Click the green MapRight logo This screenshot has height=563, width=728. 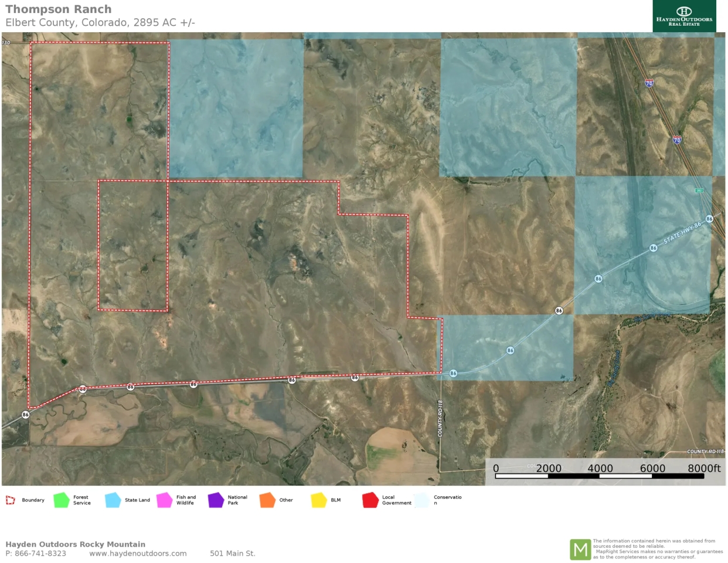(x=581, y=550)
